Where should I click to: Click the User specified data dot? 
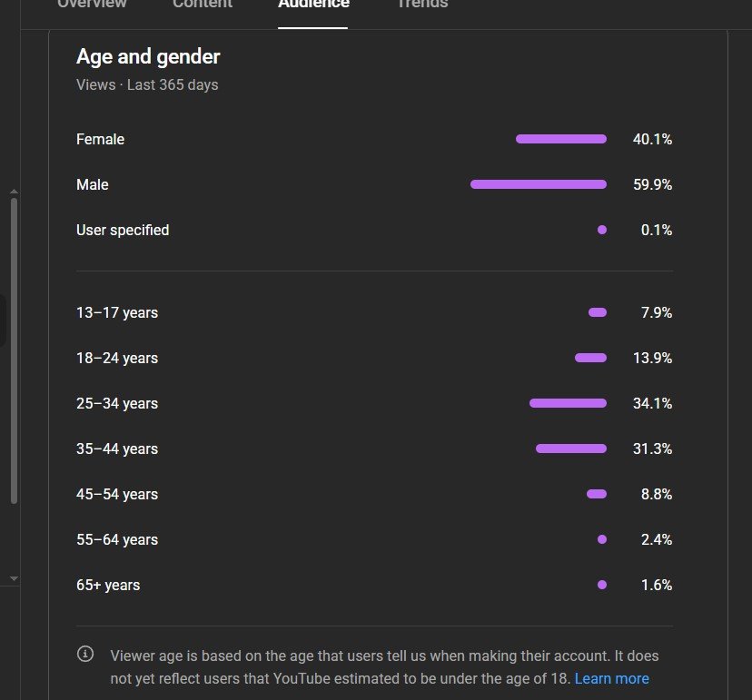tap(602, 230)
